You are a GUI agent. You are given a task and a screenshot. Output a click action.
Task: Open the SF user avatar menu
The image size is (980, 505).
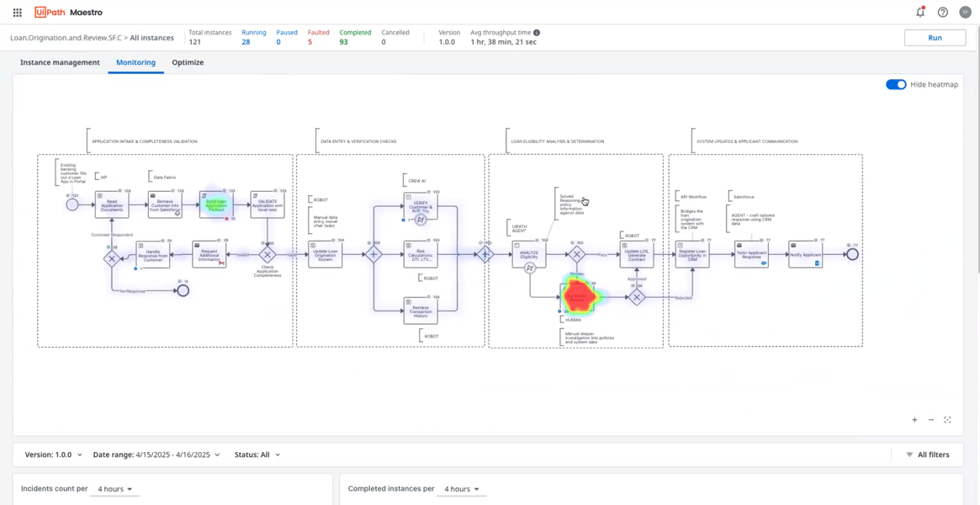click(966, 13)
